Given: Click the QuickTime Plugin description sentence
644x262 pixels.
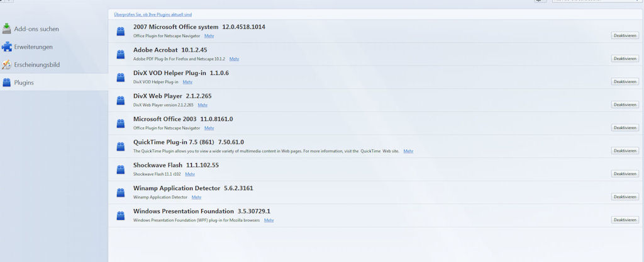Looking at the screenshot, I should pos(266,151).
